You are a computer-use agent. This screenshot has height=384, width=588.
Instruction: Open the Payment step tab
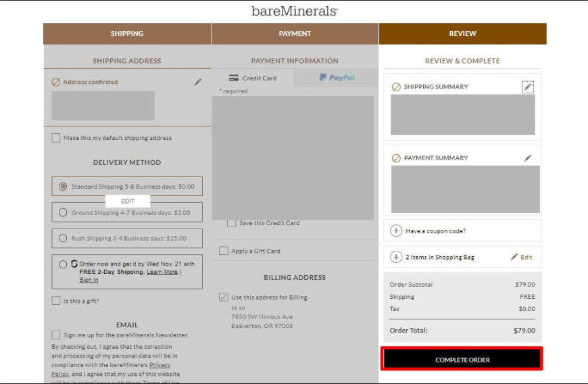click(x=295, y=34)
